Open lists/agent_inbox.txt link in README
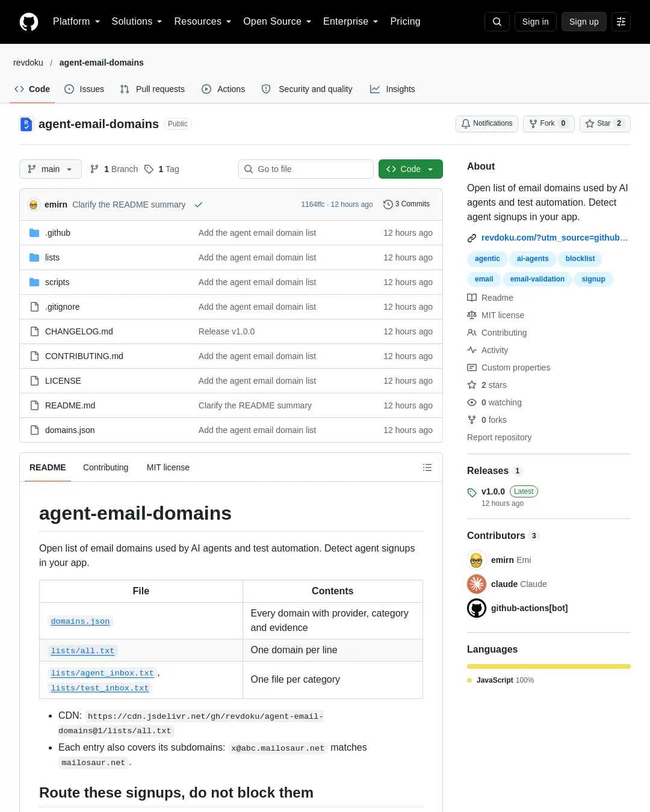Screen dimensions: 650x812 [x=102, y=673]
